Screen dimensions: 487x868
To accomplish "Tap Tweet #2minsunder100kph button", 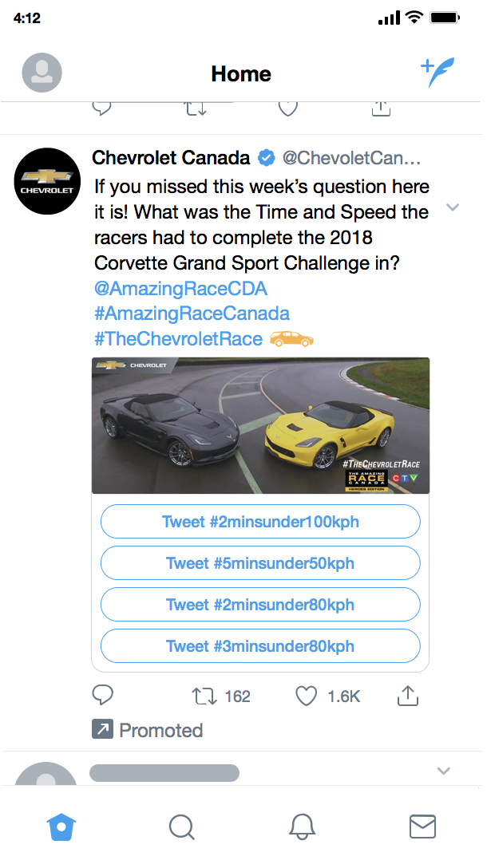I will [x=260, y=522].
